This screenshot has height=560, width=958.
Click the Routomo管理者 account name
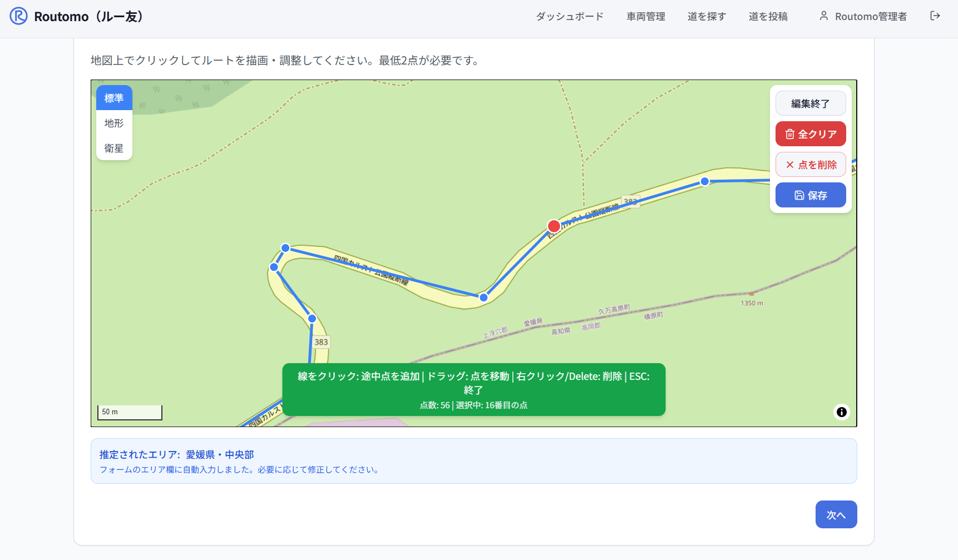coord(871,17)
